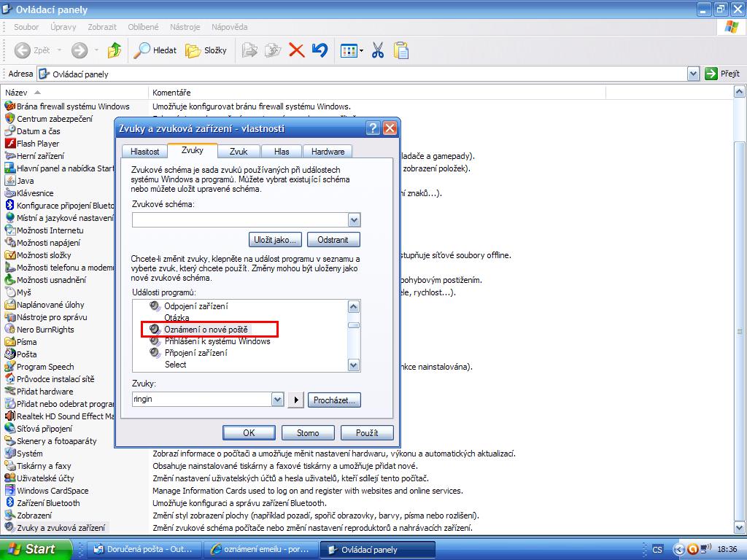Open the Oblíbené menu
747x560 pixels.
(143, 27)
